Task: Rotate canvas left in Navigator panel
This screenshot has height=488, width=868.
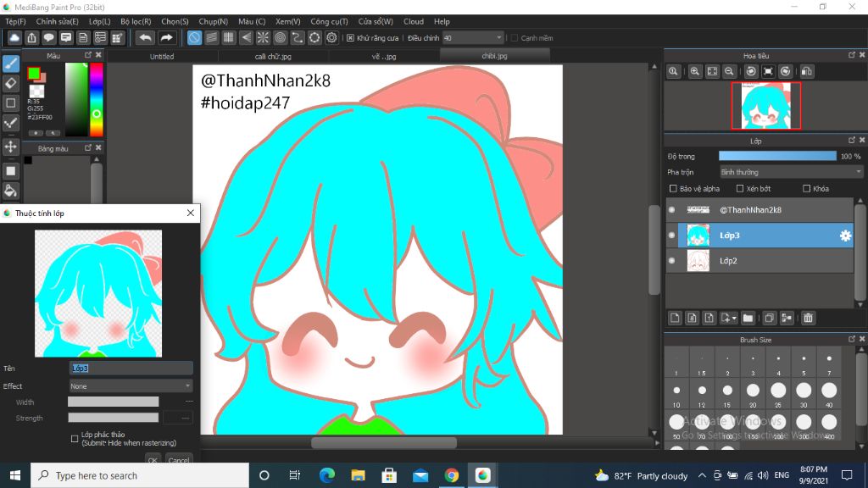Action: pyautogui.click(x=751, y=71)
